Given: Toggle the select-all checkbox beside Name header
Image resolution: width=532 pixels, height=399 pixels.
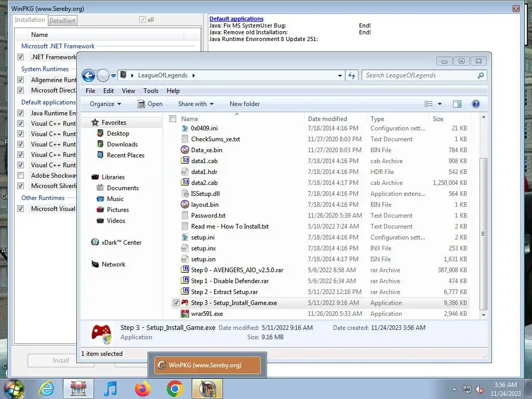Looking at the screenshot, I should pos(172,119).
